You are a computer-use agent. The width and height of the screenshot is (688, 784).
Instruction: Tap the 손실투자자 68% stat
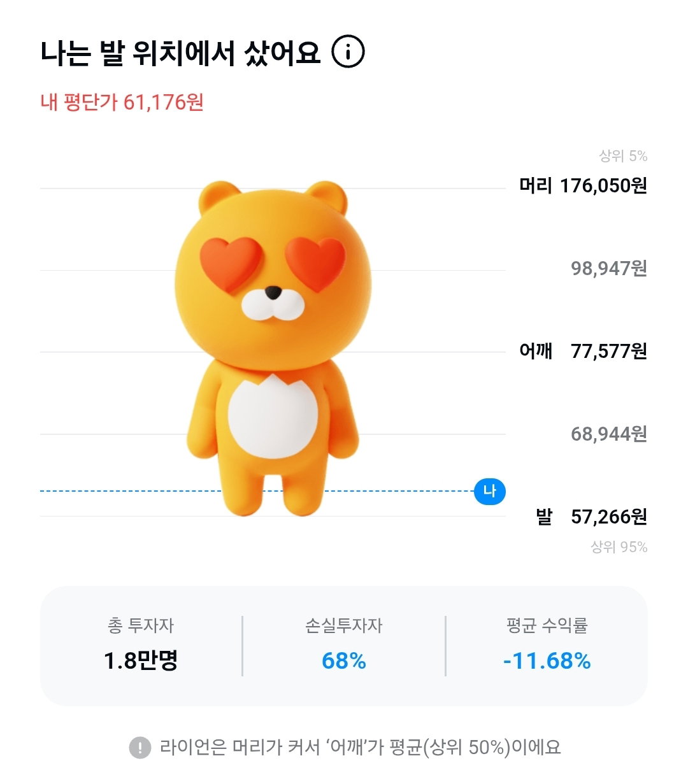click(344, 645)
